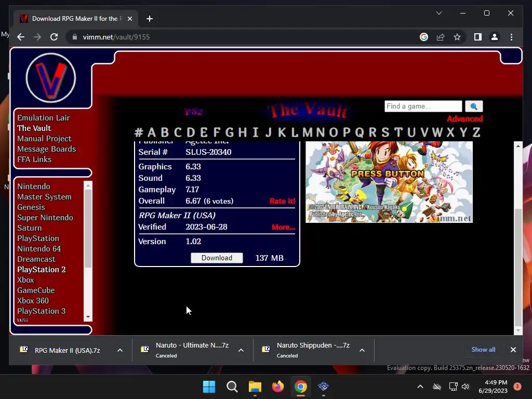The height and width of the screenshot is (399, 532).
Task: Click the magnifier search button in The Vault
Action: pos(474,106)
